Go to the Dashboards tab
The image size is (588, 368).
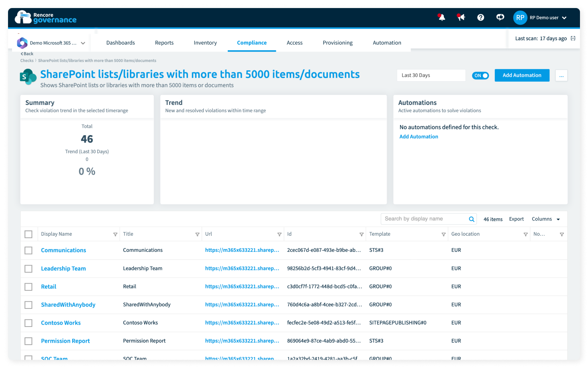click(120, 43)
